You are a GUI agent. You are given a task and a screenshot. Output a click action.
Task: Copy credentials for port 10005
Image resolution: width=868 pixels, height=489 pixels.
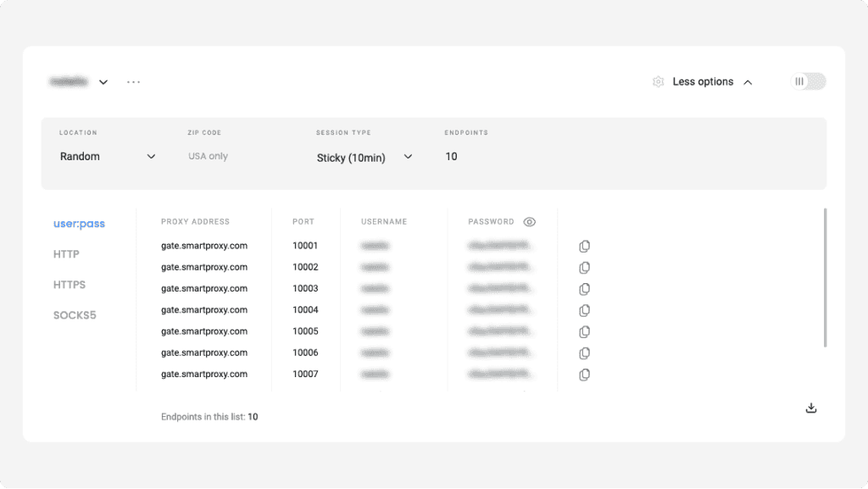point(584,331)
